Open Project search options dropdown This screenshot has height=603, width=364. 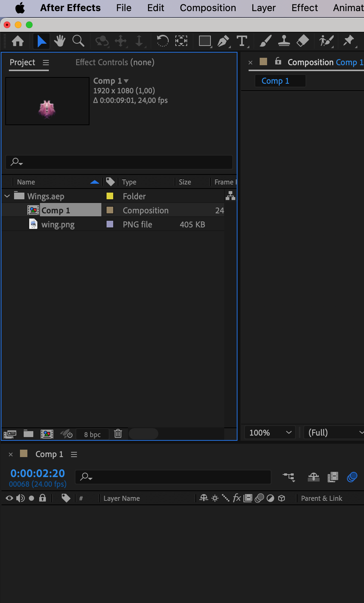point(17,162)
